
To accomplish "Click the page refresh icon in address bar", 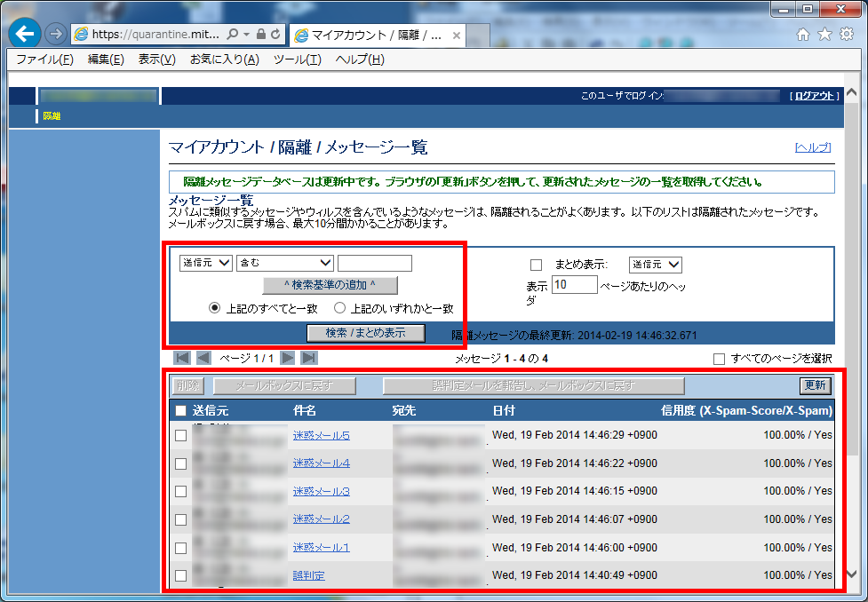I will click(x=275, y=35).
